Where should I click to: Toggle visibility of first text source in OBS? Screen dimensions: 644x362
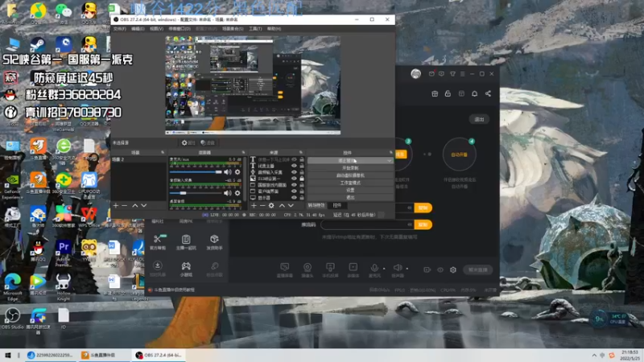[294, 159]
